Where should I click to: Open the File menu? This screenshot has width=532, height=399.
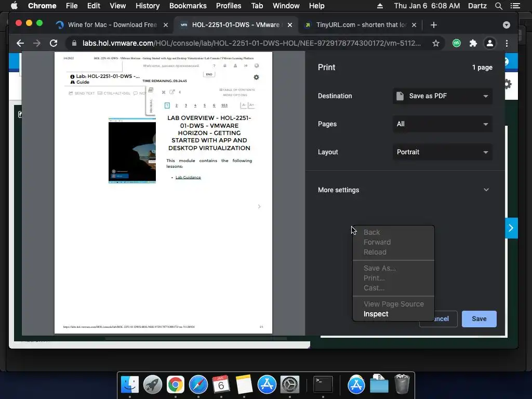[72, 6]
